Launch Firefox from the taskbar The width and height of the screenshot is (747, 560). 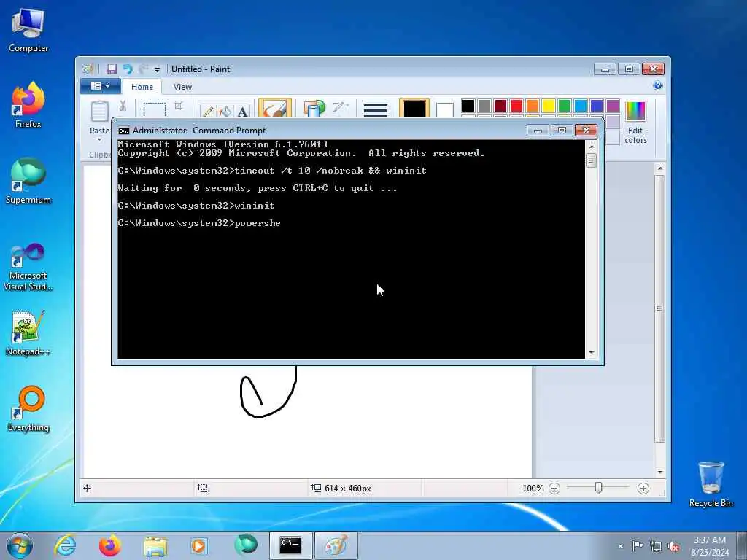109,545
